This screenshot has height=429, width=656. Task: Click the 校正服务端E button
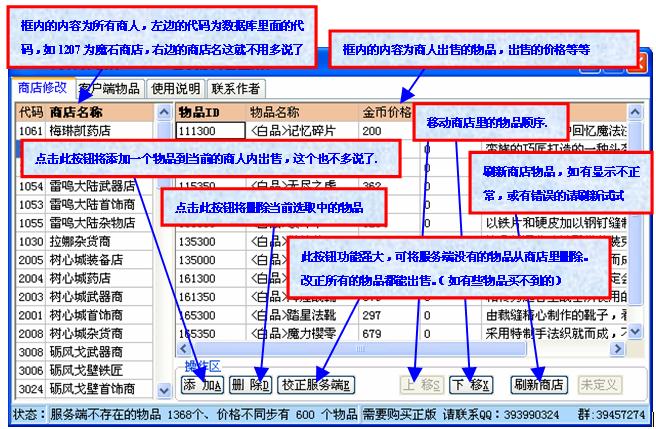(x=313, y=383)
